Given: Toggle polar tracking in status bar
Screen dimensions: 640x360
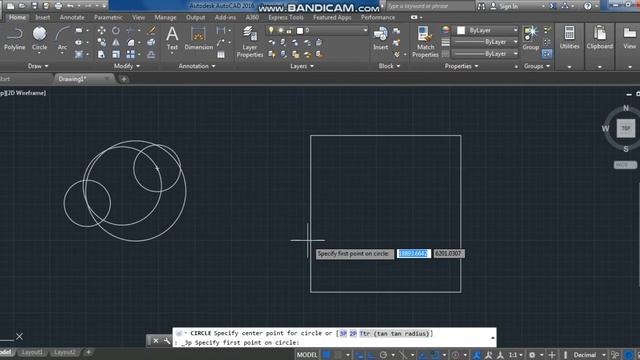Looking at the screenshot, I should 383,355.
